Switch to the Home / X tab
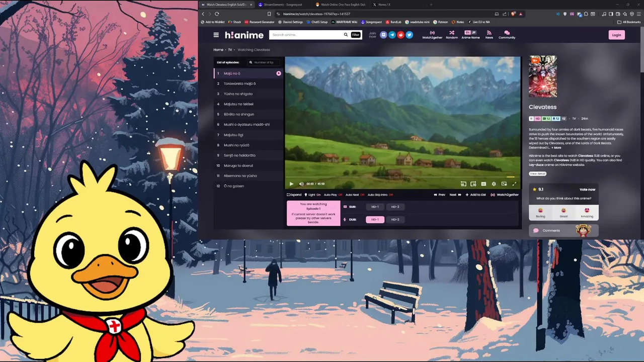The height and width of the screenshot is (362, 644). pos(397,5)
